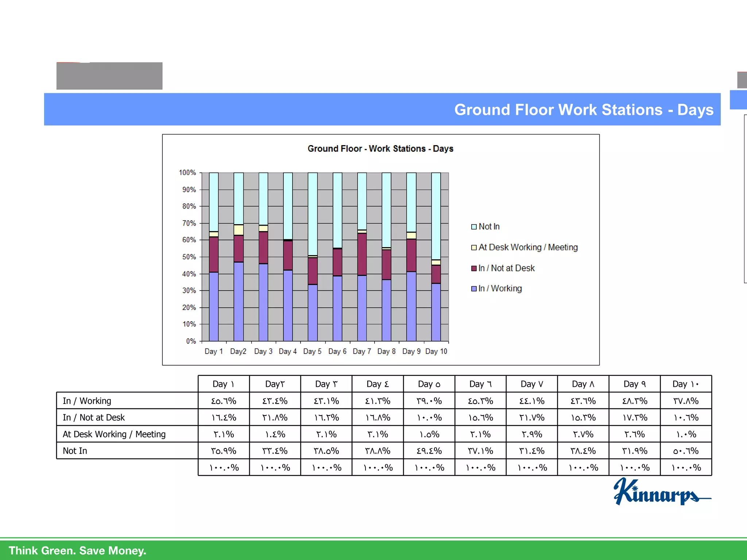Click the Day 7 label on chart axis
The image size is (747, 560).
[x=361, y=351]
